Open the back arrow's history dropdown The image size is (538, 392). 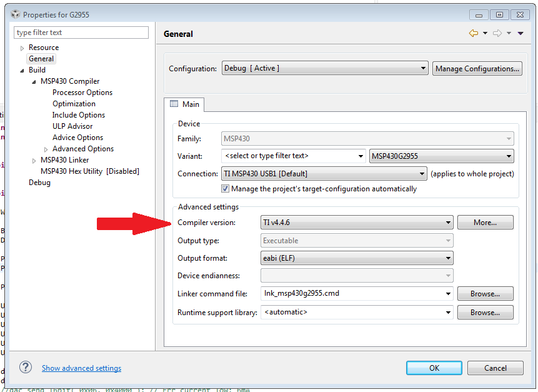(485, 33)
